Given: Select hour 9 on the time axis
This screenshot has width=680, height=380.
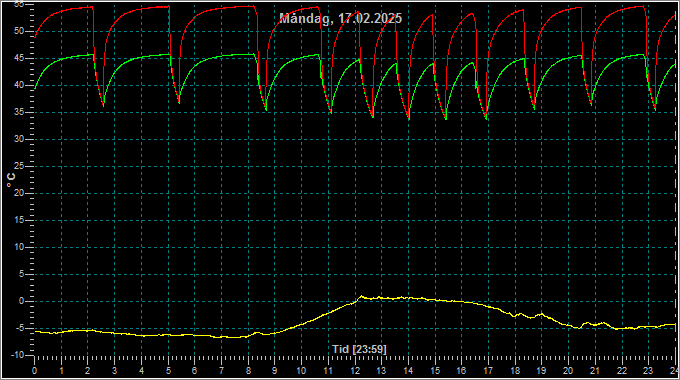Looking at the screenshot, I should click(275, 371).
